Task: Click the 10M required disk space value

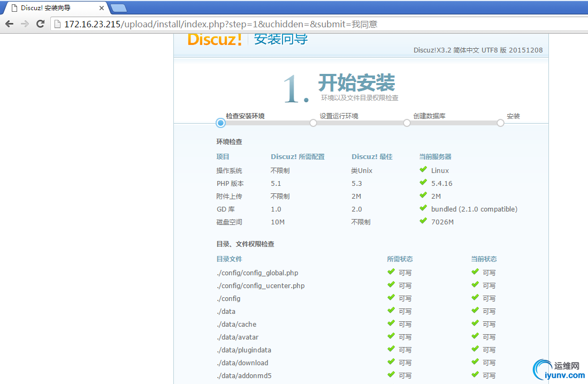Action: click(x=278, y=222)
